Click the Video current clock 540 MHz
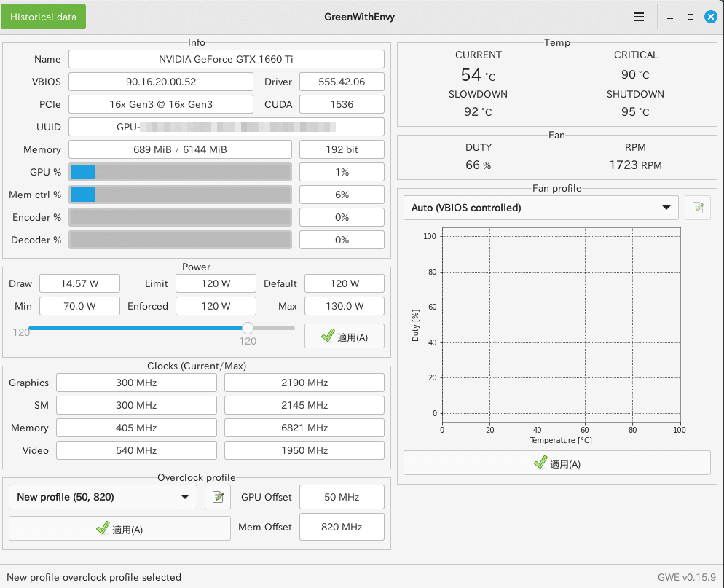 (x=136, y=451)
